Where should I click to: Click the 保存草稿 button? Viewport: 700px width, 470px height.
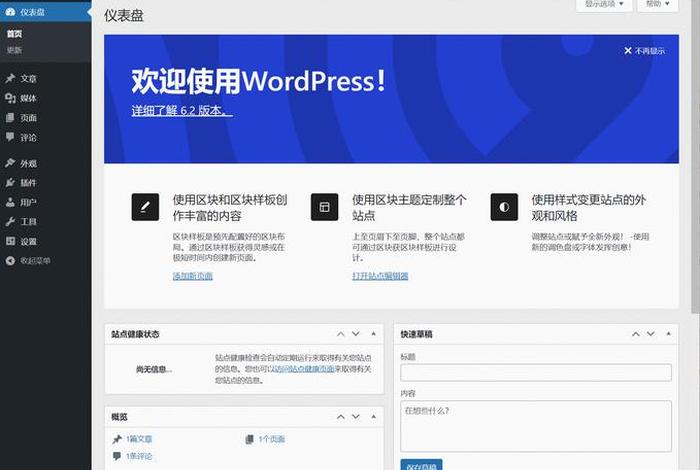coord(421,465)
